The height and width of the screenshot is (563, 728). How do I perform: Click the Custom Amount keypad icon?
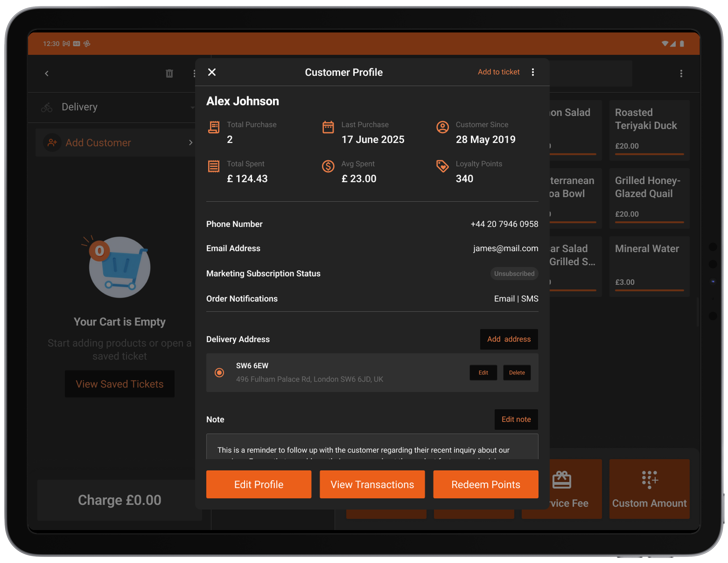click(x=649, y=480)
